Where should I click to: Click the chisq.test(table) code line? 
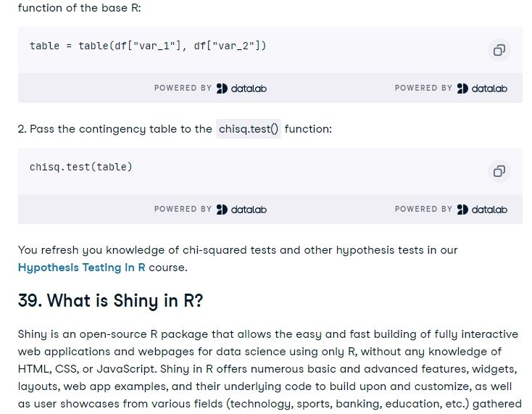tap(80, 167)
